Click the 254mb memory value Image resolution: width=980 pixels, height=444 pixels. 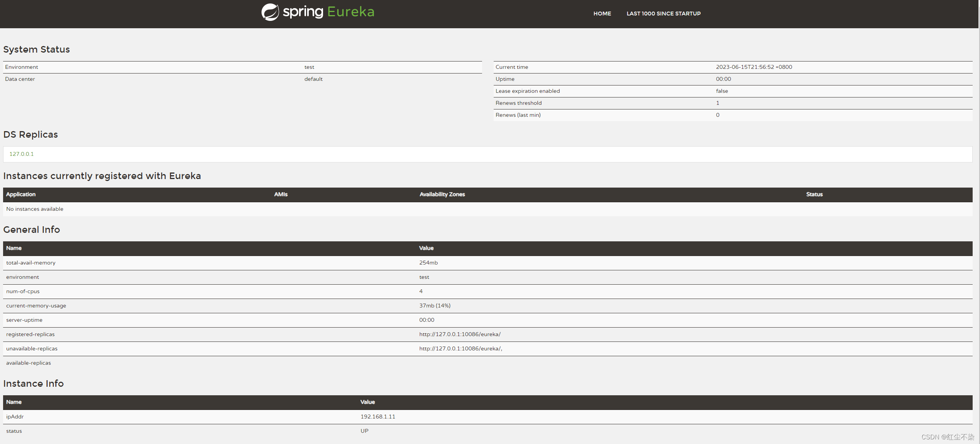[x=428, y=263]
